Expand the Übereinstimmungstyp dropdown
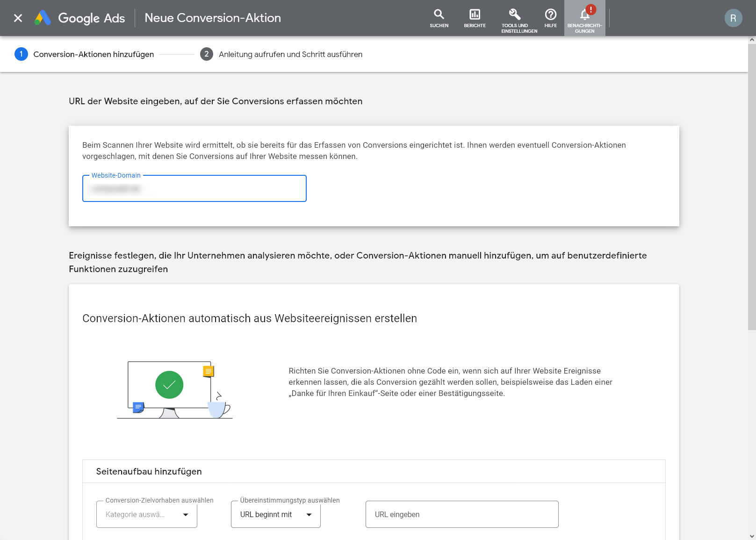This screenshot has width=756, height=540. pos(275,514)
